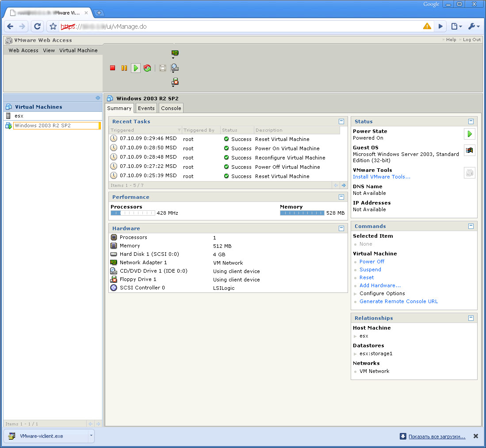Click the Processors hardware icon

(114, 237)
